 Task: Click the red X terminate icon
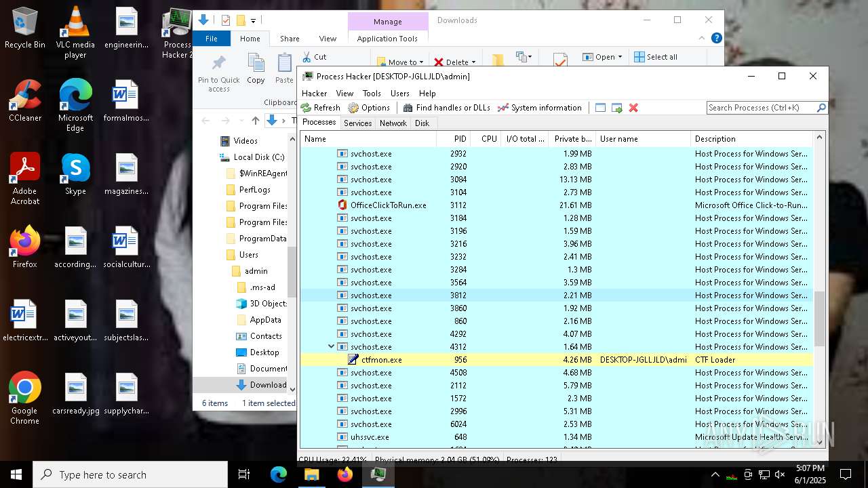[x=633, y=108]
